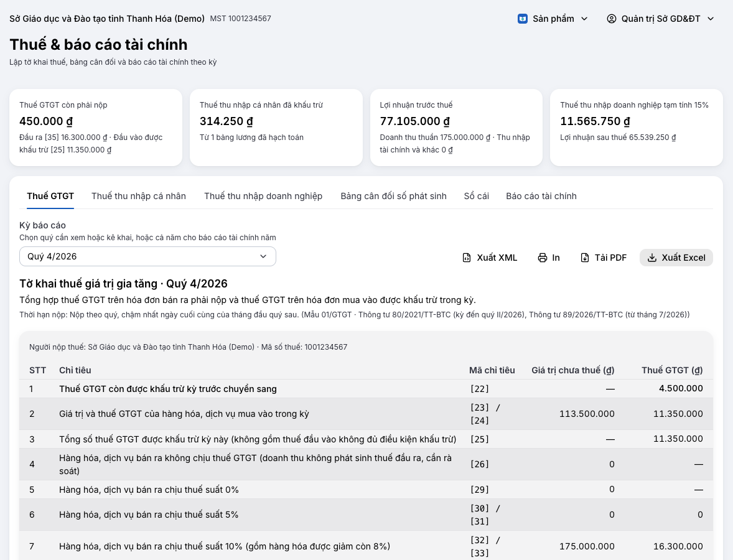Screen dimensions: 733x560
Task: Click the Lợi nhuận sau thuế 65.539.250 ₫ text
Action: click(x=618, y=138)
